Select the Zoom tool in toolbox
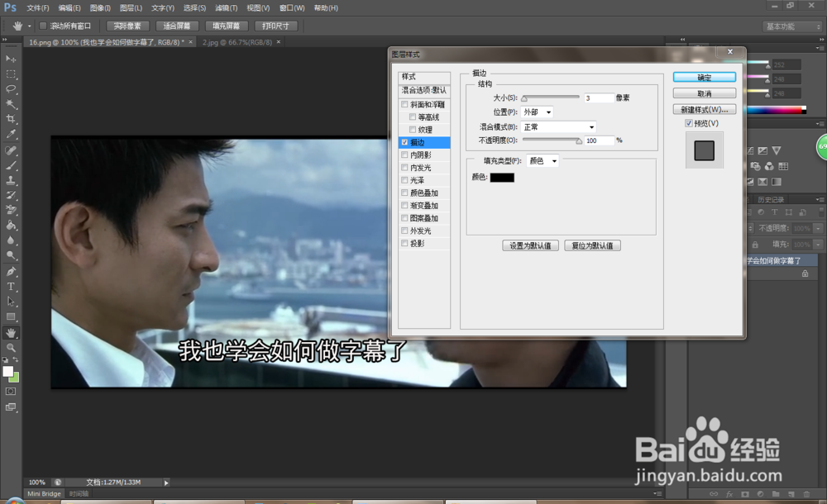The height and width of the screenshot is (504, 827). pyautogui.click(x=11, y=348)
